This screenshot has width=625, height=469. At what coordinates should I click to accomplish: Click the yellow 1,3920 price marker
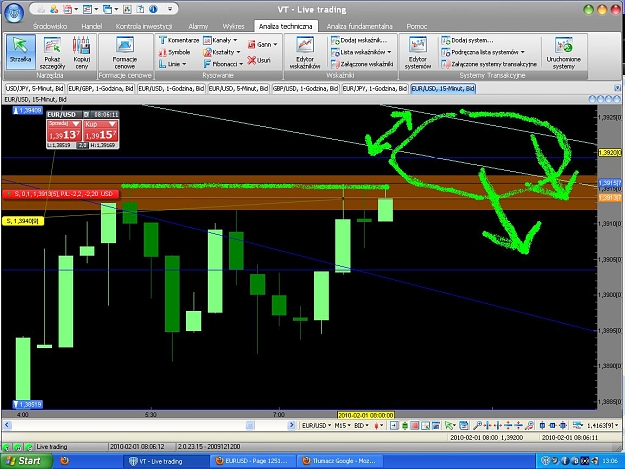pyautogui.click(x=610, y=153)
